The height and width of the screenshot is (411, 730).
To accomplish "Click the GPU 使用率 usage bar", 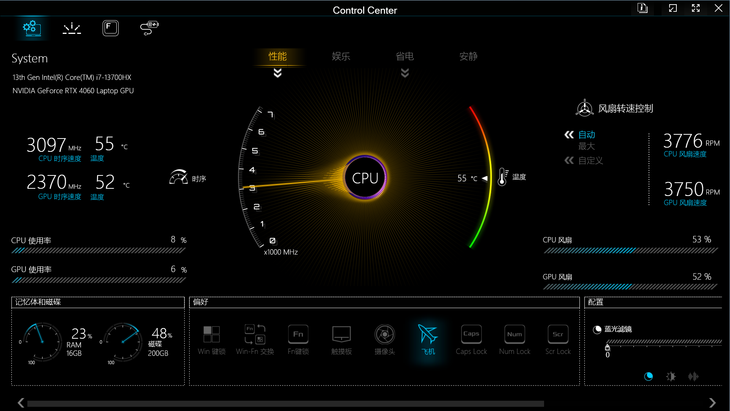I will tap(99, 280).
